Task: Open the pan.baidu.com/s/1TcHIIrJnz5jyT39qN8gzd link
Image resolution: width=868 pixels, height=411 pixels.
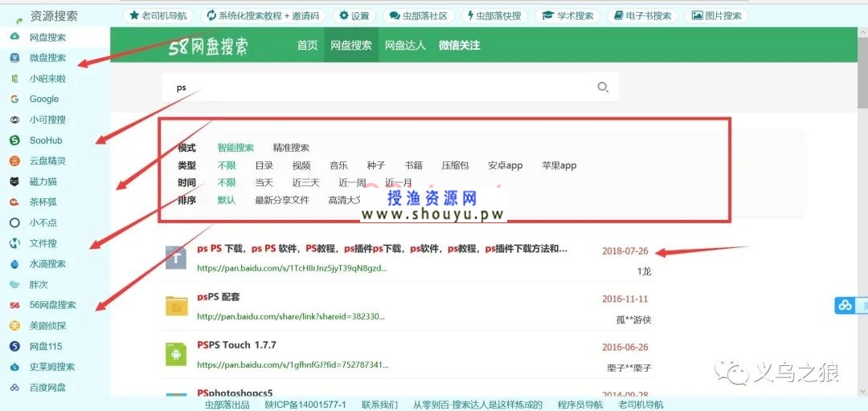Action: [292, 268]
